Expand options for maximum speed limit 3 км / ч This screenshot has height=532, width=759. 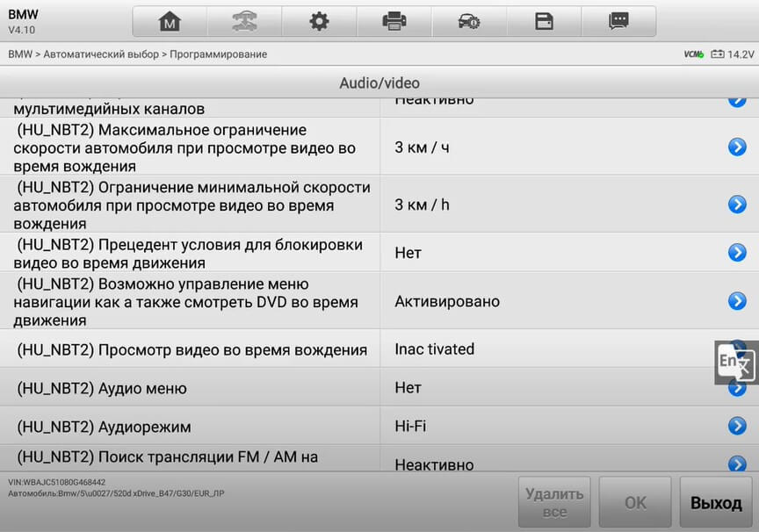coord(737,147)
